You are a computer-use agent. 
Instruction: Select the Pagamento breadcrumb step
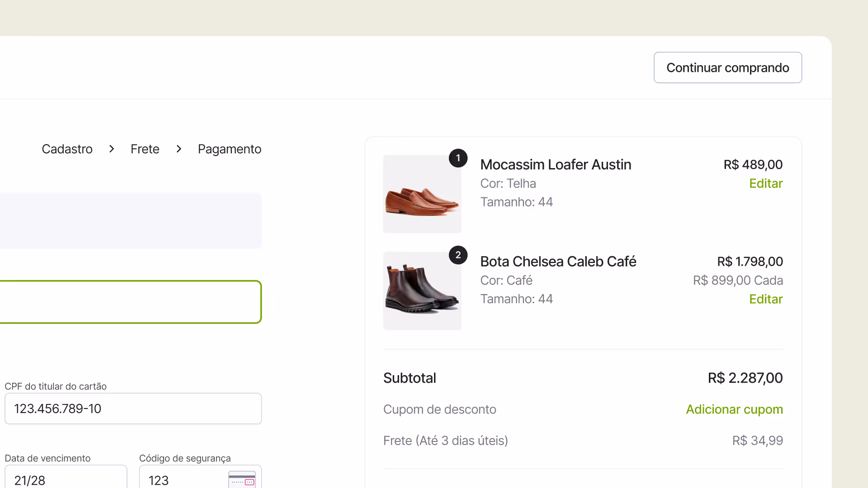click(x=230, y=149)
